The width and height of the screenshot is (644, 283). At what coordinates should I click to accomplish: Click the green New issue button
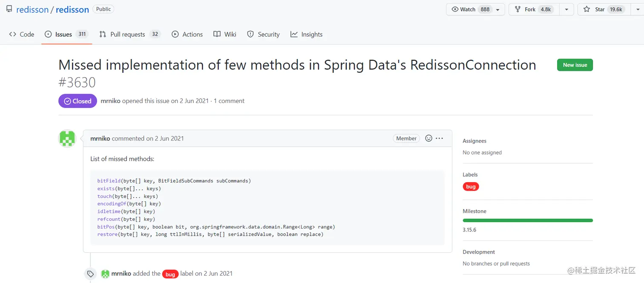point(575,65)
